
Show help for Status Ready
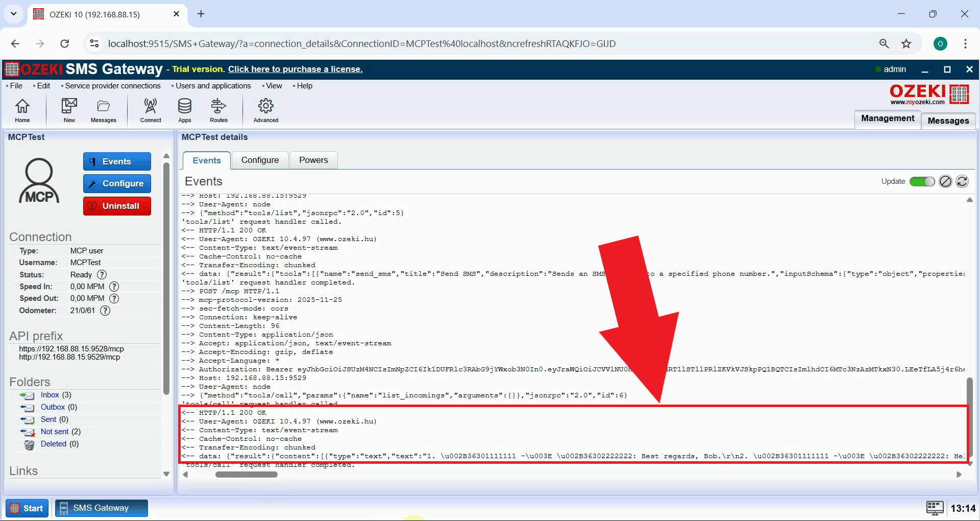point(102,275)
